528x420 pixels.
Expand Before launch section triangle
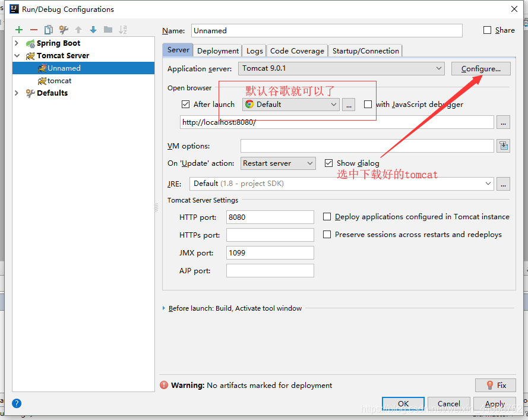(x=164, y=308)
